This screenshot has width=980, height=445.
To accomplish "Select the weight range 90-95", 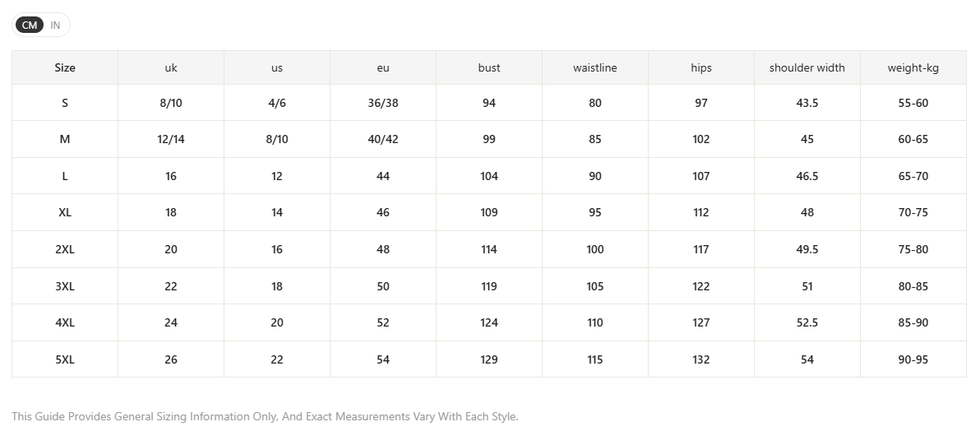I will coord(913,359).
